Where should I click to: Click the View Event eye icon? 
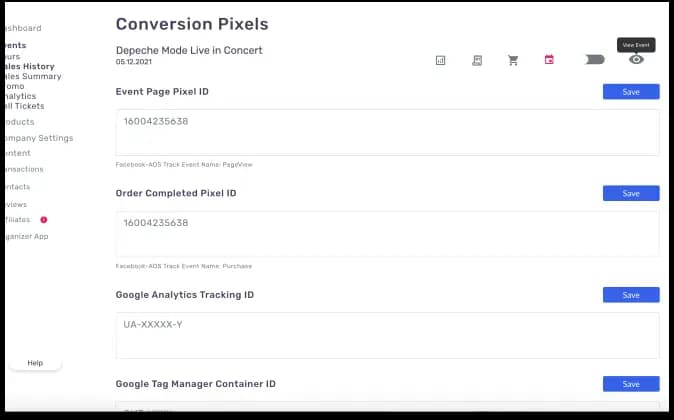pos(636,59)
